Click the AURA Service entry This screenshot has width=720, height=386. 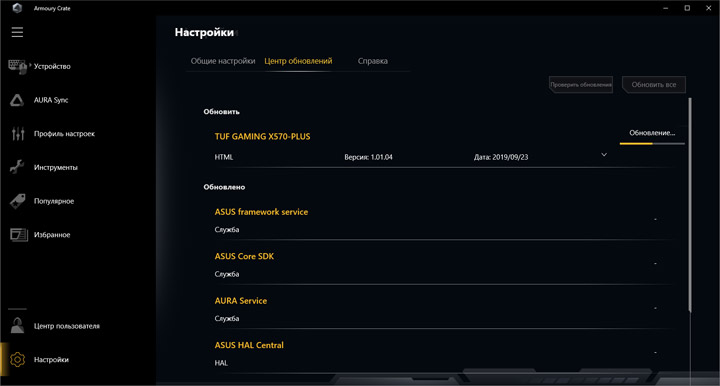[241, 301]
